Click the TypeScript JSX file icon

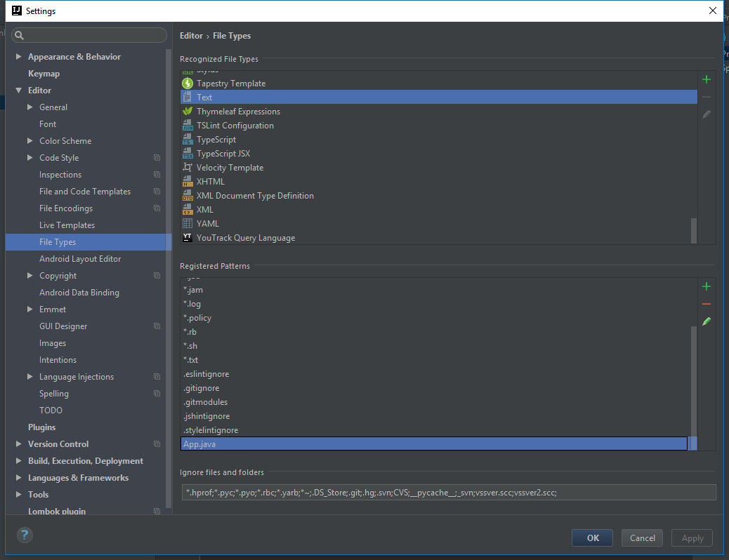(x=188, y=154)
